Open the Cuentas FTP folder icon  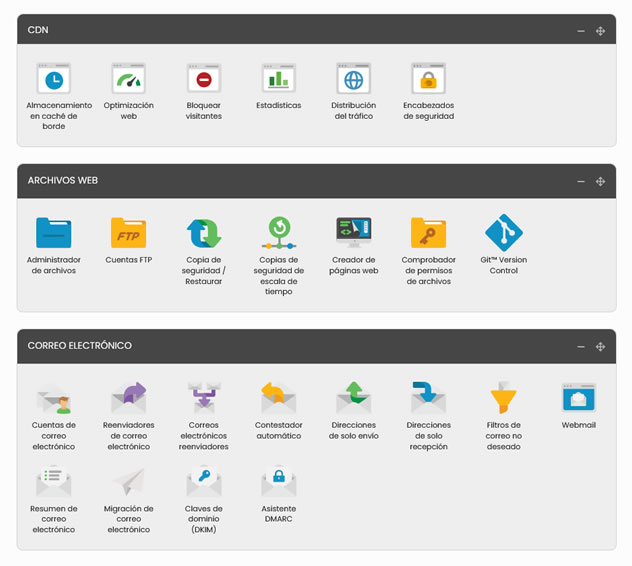pos(129,233)
